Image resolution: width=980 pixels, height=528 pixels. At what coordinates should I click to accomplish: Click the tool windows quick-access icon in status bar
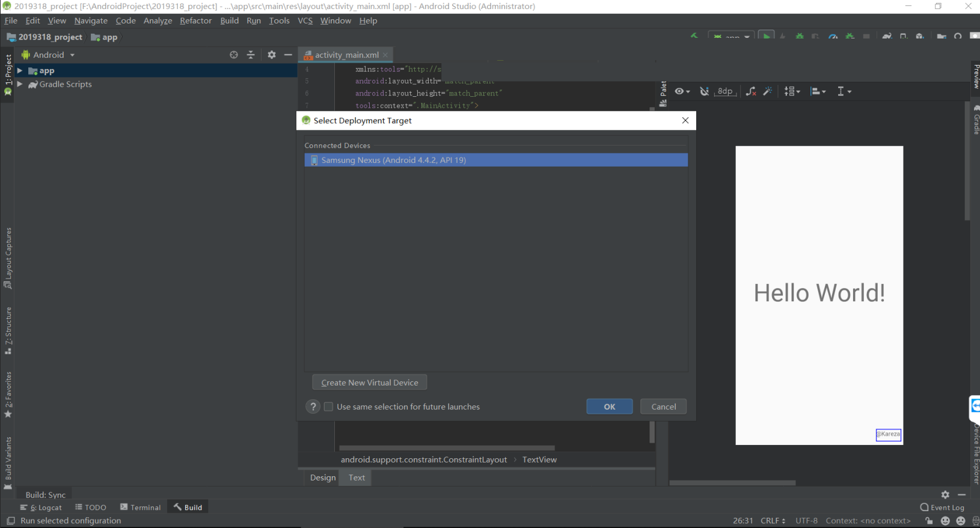coord(10,521)
